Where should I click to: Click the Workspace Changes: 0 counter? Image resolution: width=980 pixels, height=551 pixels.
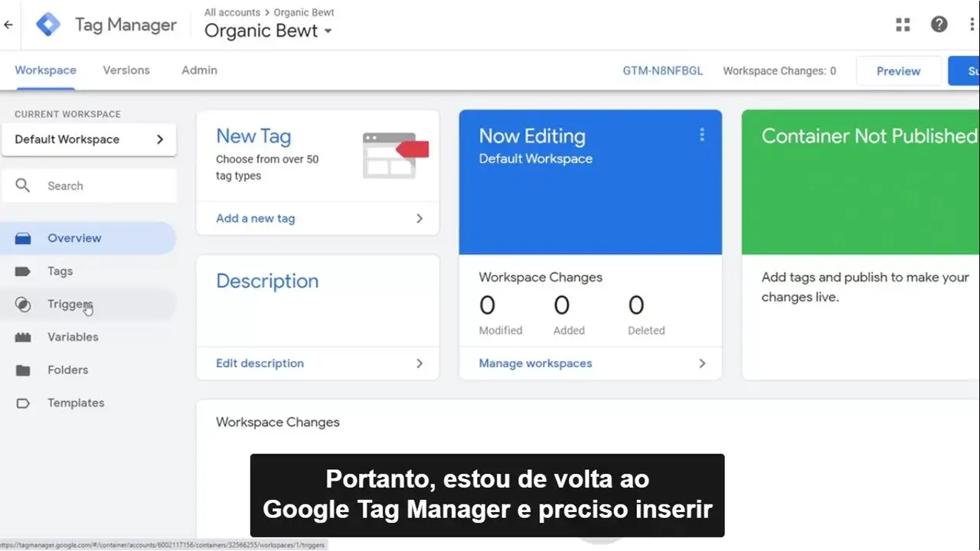tap(779, 71)
